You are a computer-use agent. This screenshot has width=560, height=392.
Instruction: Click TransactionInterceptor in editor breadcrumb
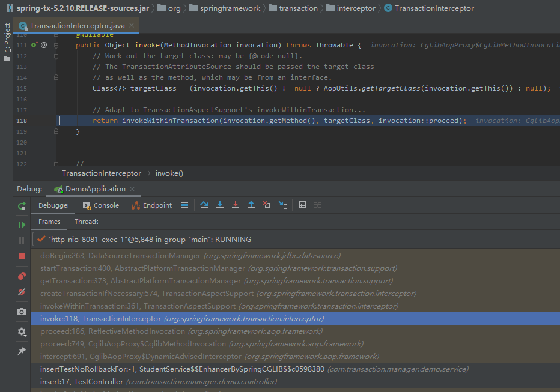pyautogui.click(x=102, y=173)
